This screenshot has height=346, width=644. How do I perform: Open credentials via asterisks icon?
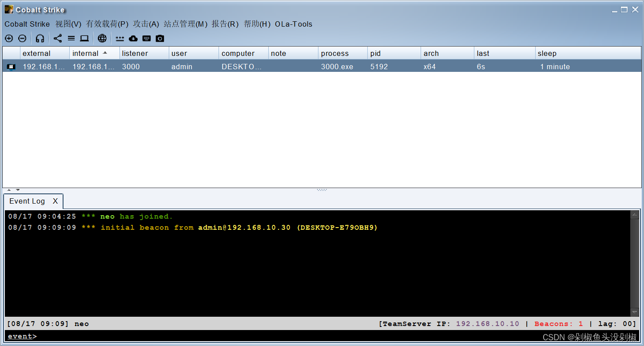click(120, 39)
